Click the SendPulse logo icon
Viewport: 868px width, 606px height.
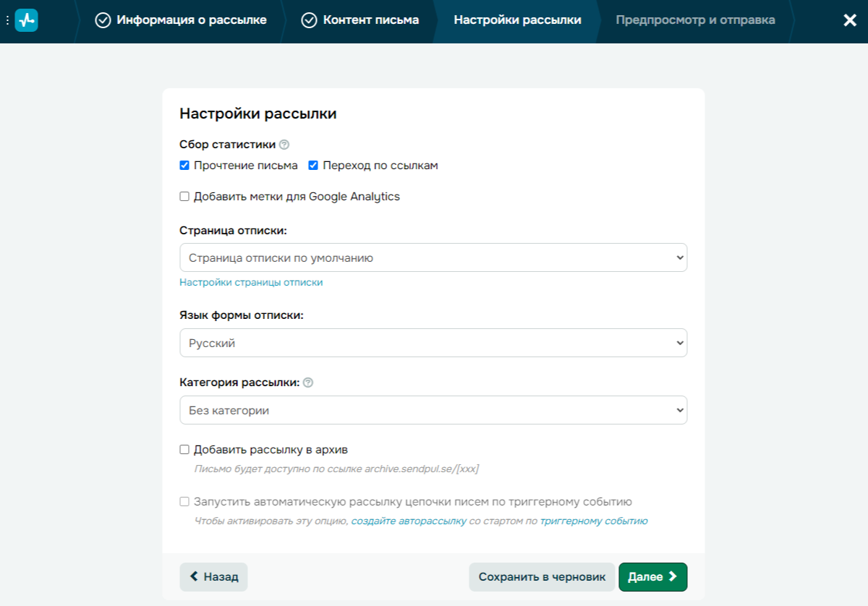tap(26, 20)
